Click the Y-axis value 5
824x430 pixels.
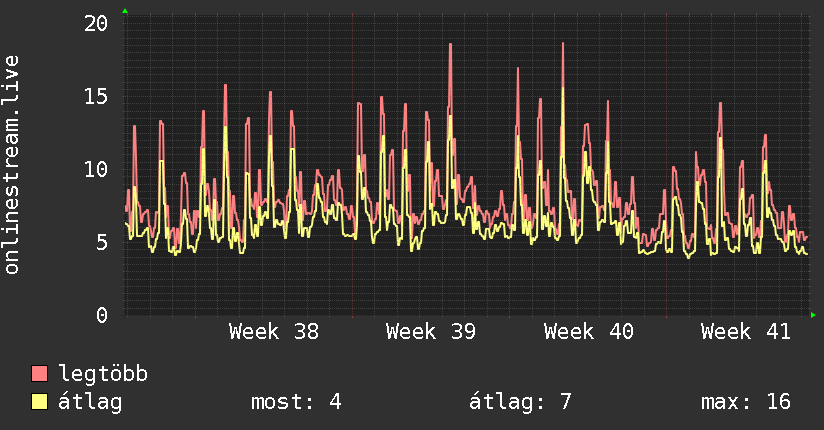102,242
